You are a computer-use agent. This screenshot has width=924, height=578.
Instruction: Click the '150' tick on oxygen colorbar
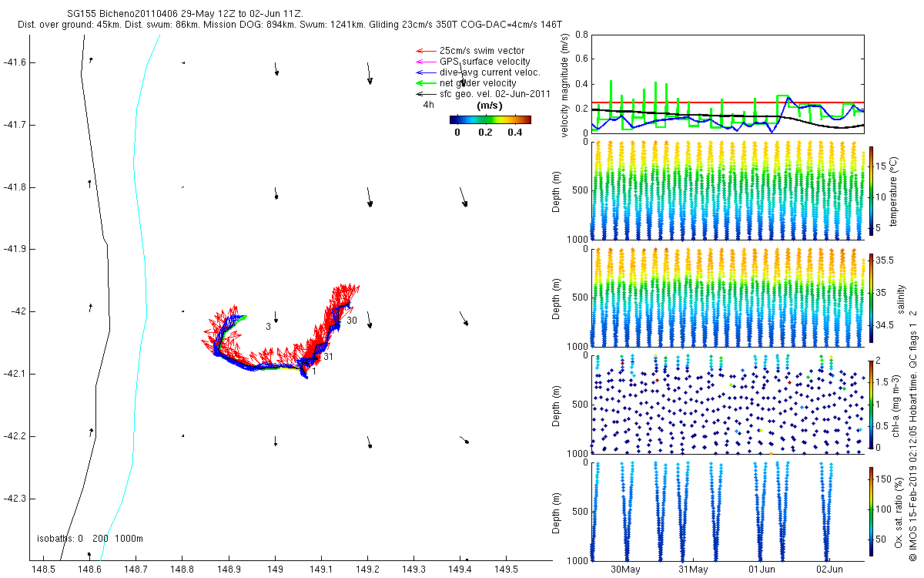click(x=883, y=479)
